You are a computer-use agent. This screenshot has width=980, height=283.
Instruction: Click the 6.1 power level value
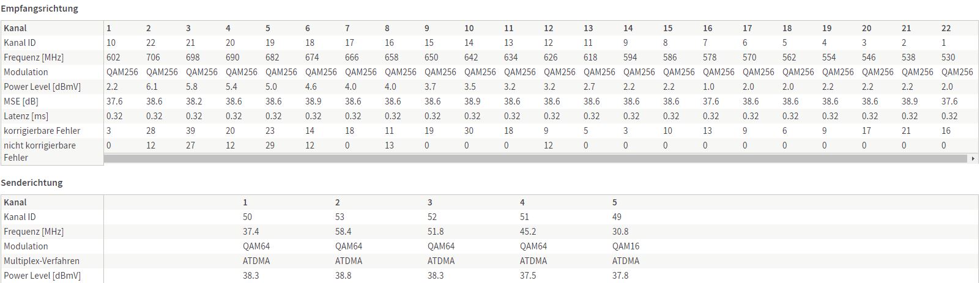(152, 87)
